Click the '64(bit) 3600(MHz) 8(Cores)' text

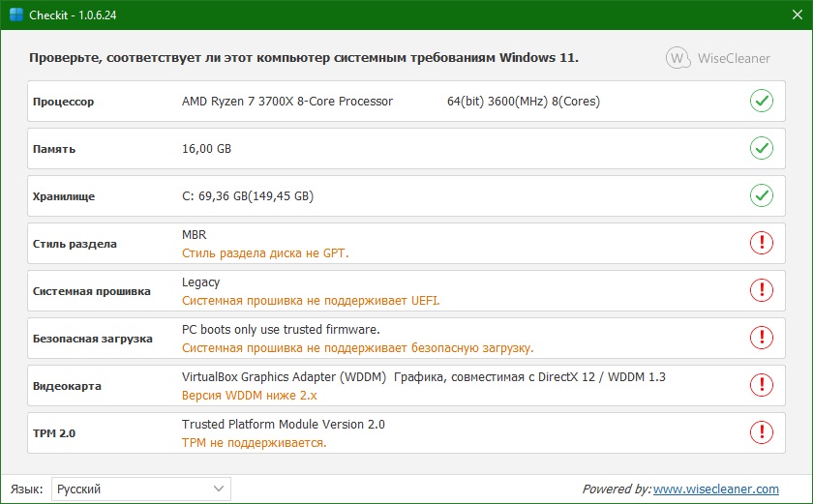(524, 101)
